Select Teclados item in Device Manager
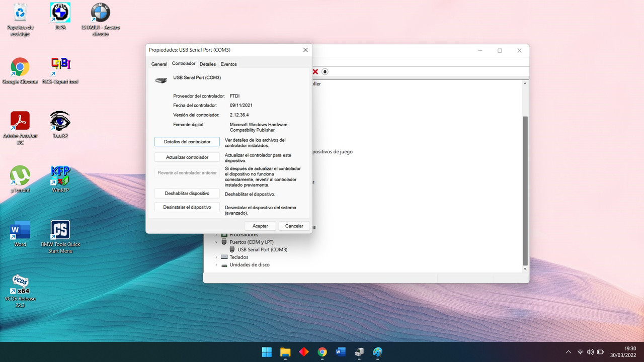This screenshot has height=362, width=644. click(x=239, y=257)
